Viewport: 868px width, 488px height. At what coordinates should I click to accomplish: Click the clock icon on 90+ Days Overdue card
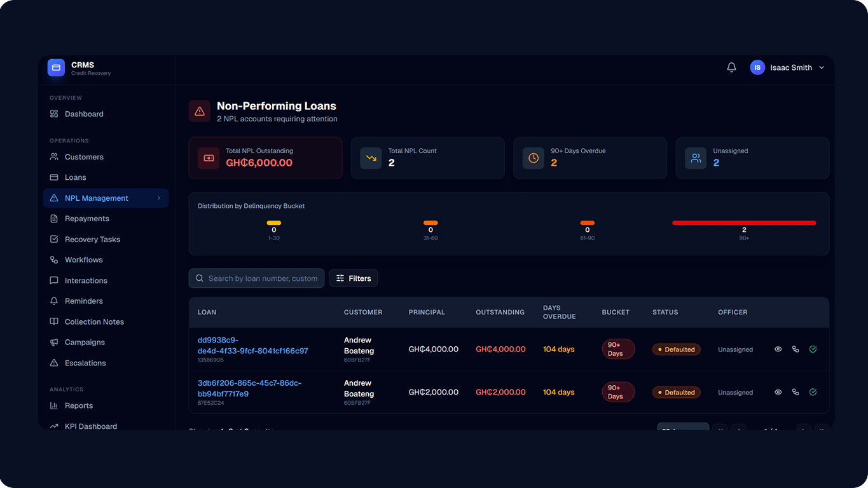point(533,158)
